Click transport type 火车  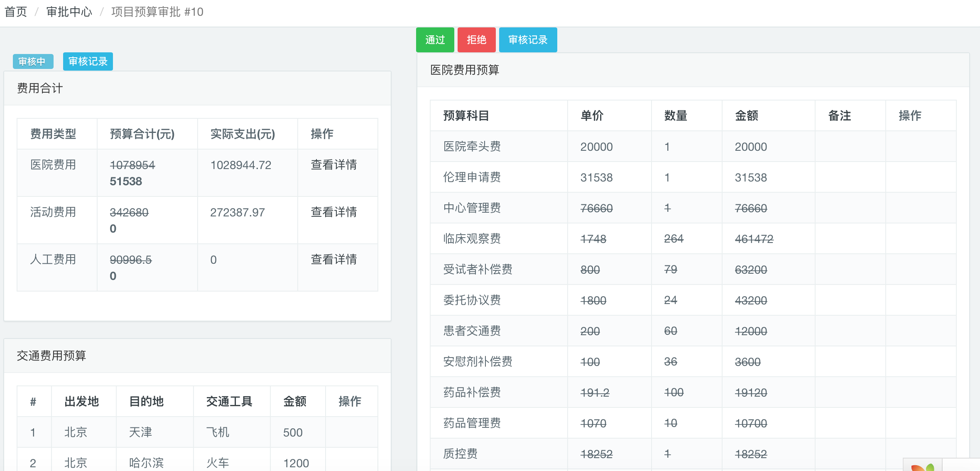tap(218, 463)
